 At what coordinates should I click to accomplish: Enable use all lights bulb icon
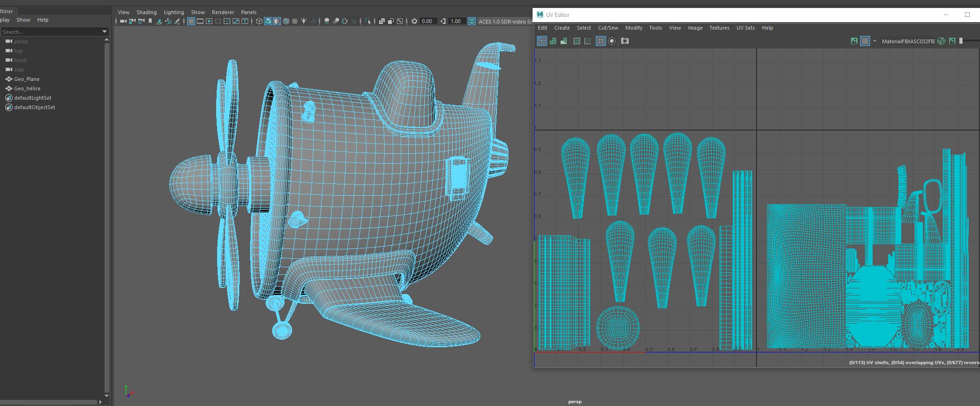pyautogui.click(x=304, y=21)
